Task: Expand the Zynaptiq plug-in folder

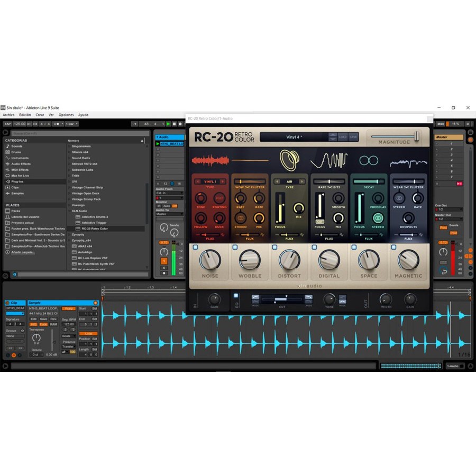Action: point(78,234)
